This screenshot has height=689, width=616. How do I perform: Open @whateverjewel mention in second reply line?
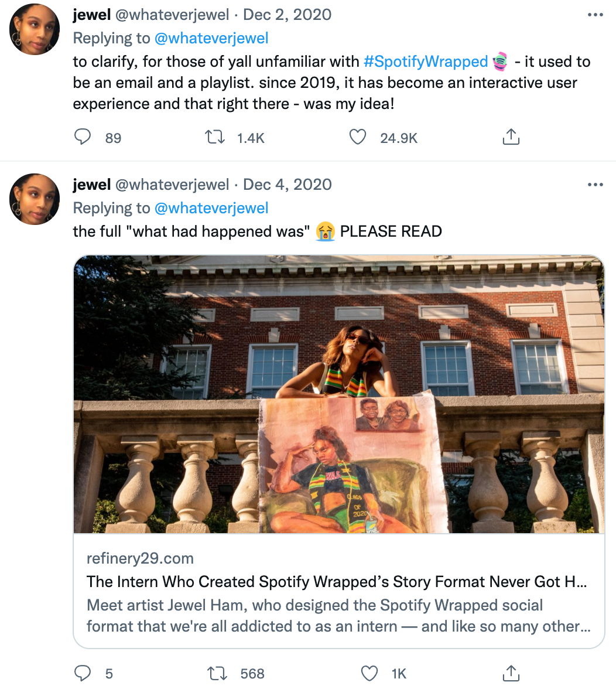(211, 208)
